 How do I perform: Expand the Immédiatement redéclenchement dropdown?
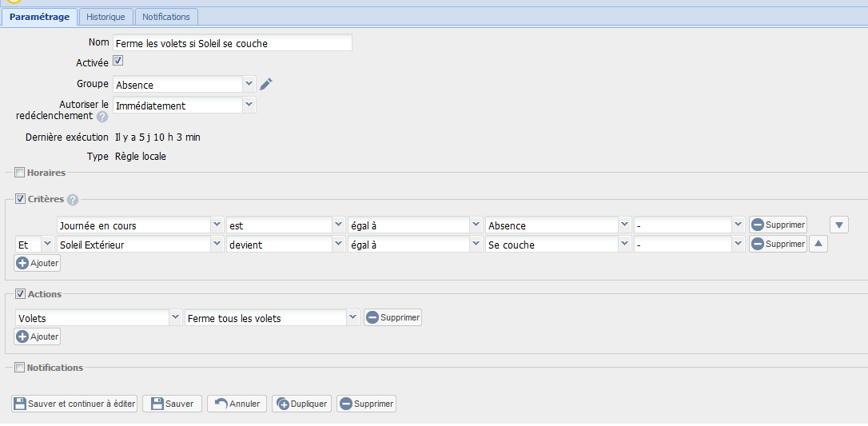184,105
